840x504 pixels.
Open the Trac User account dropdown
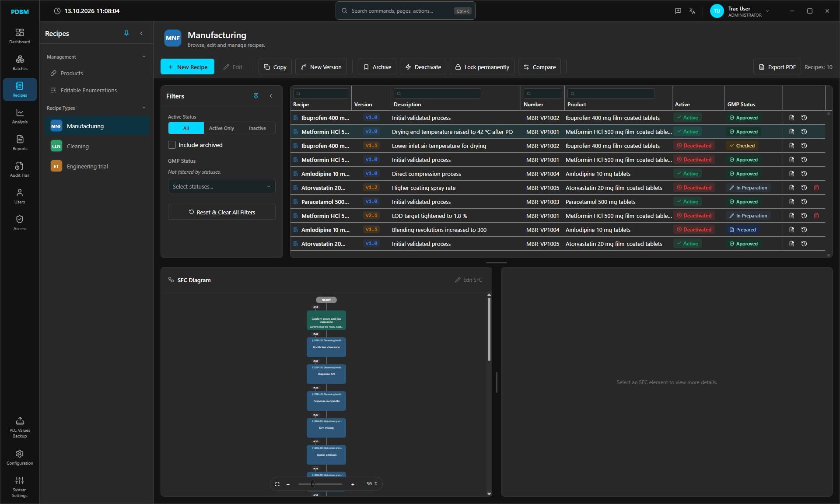point(740,11)
